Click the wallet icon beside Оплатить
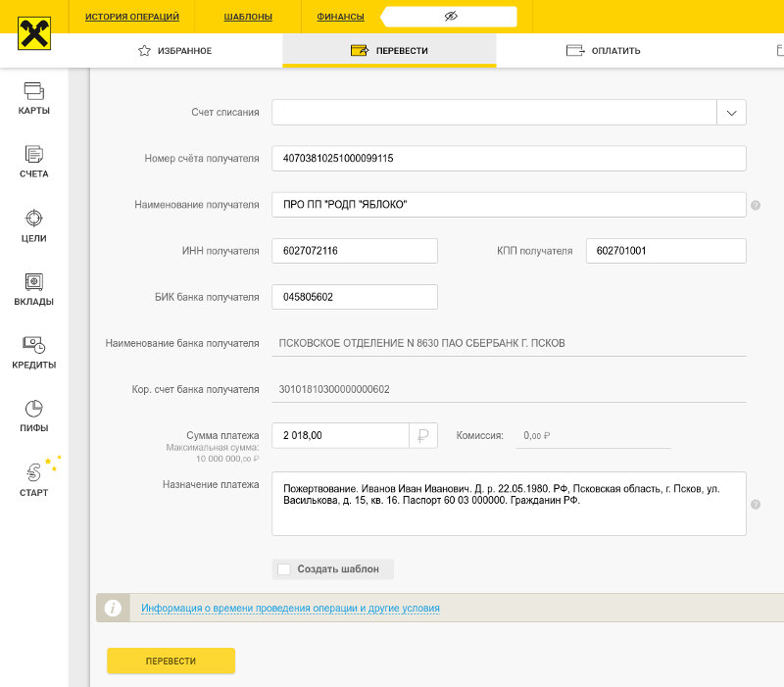Viewport: 784px width, 687px height. (x=575, y=51)
